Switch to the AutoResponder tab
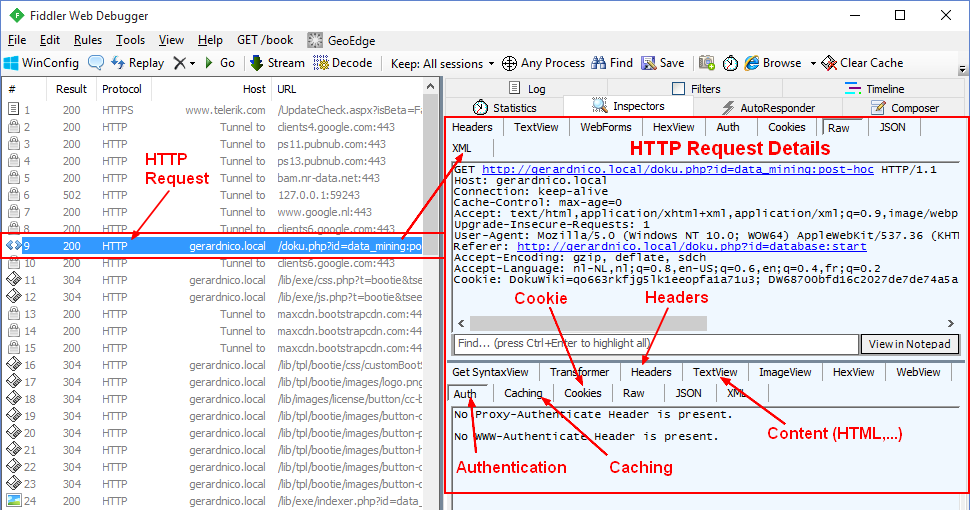This screenshot has width=970, height=510. point(767,107)
